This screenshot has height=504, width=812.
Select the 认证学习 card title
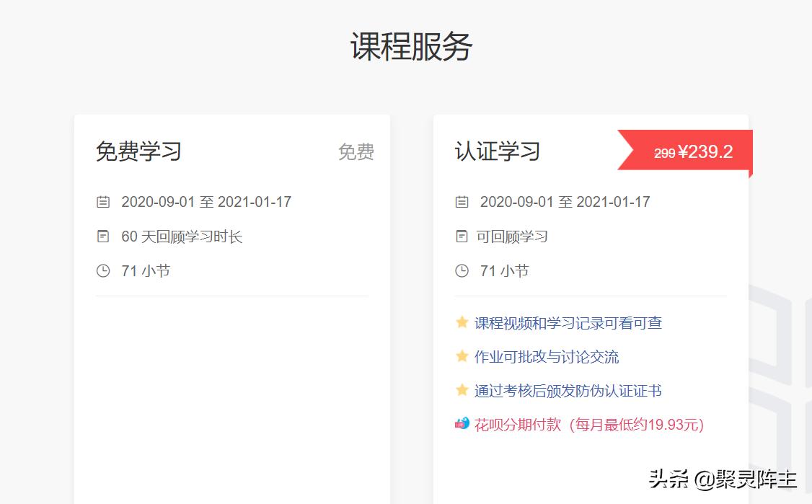click(496, 152)
